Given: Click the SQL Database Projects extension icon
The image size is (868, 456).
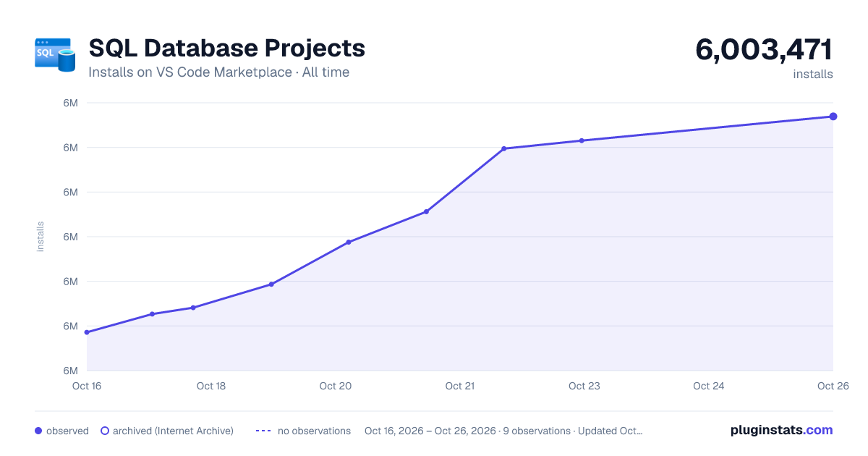Looking at the screenshot, I should [x=55, y=55].
